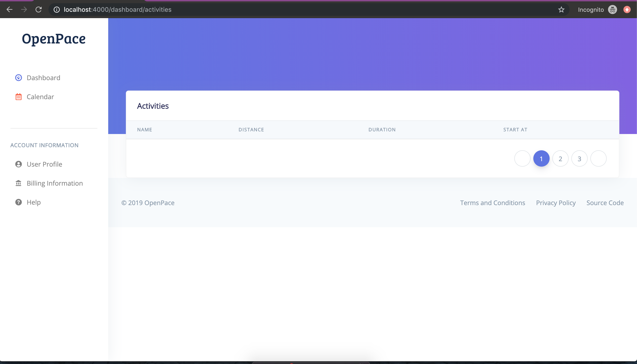The image size is (637, 364).
Task: Open the Privacy Policy link
Action: [556, 203]
